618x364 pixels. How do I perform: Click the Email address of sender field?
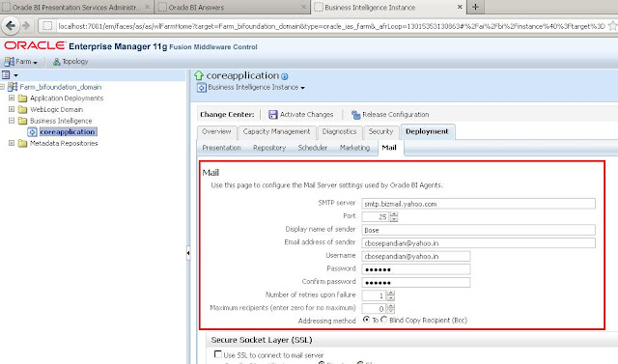(x=479, y=243)
